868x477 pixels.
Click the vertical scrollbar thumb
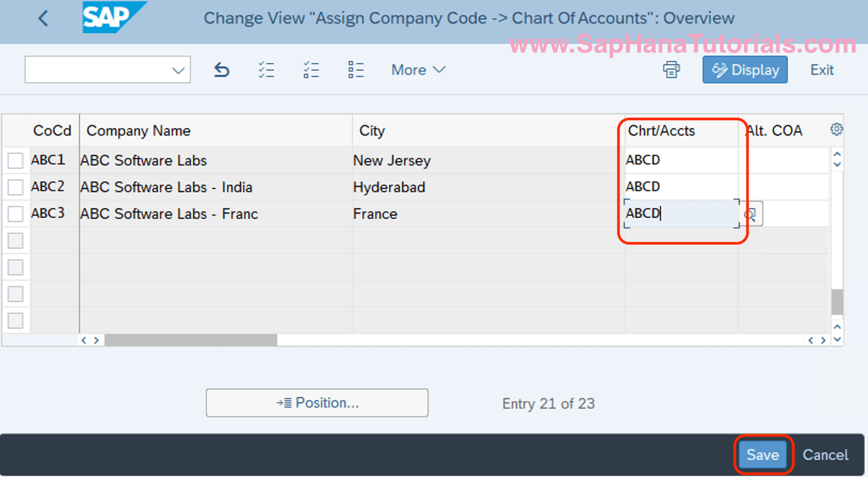pos(837,302)
